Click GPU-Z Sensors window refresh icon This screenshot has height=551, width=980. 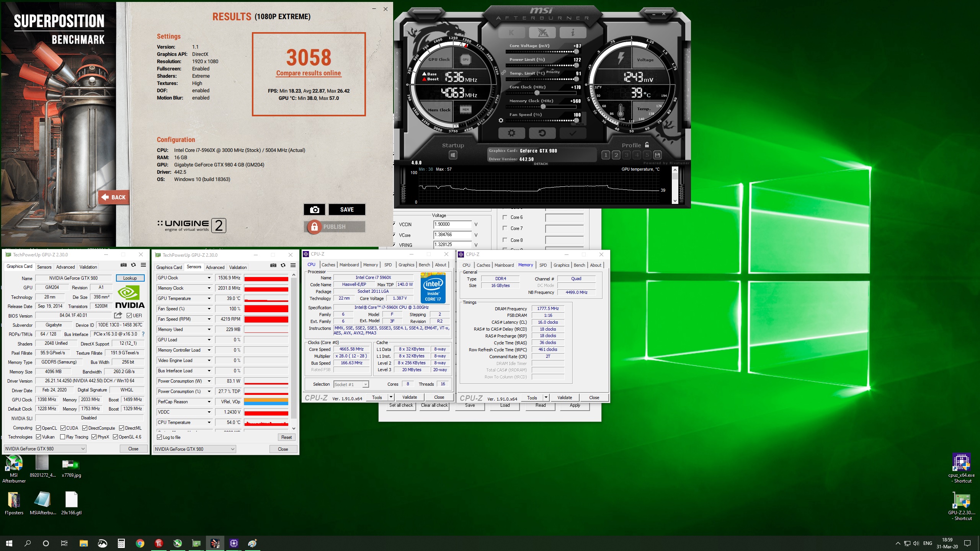click(283, 265)
